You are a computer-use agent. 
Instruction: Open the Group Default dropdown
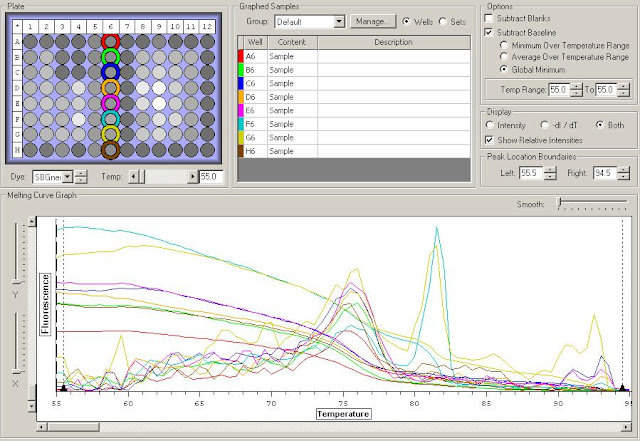(x=339, y=22)
